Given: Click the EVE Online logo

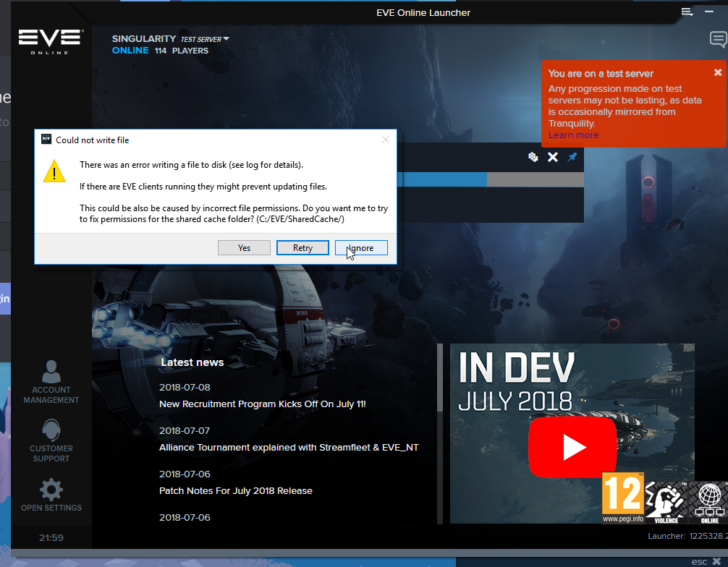Looking at the screenshot, I should [51, 42].
